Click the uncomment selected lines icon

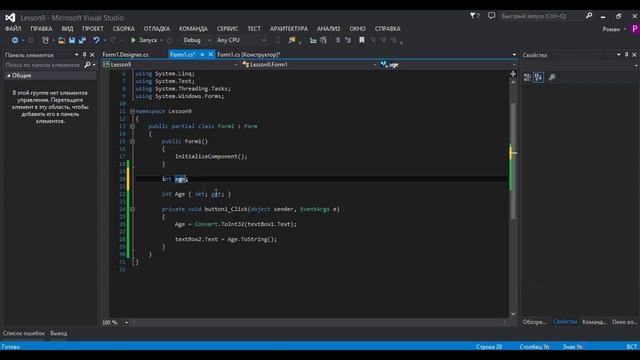pyautogui.click(x=348, y=40)
